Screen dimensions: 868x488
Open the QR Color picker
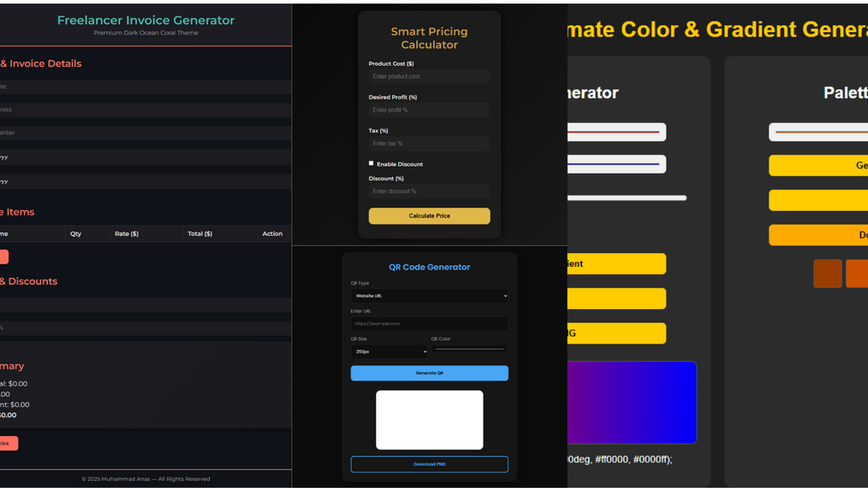click(x=470, y=349)
